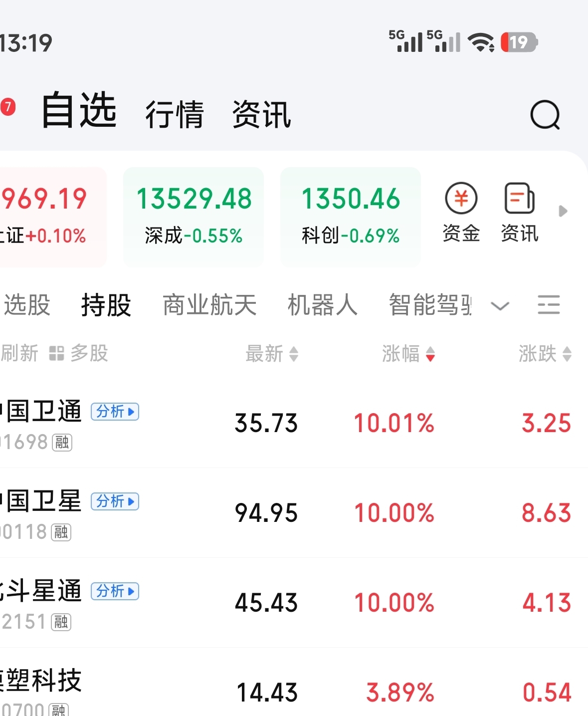Open the red index card +0.10%
This screenshot has height=716, width=588.
(53, 217)
